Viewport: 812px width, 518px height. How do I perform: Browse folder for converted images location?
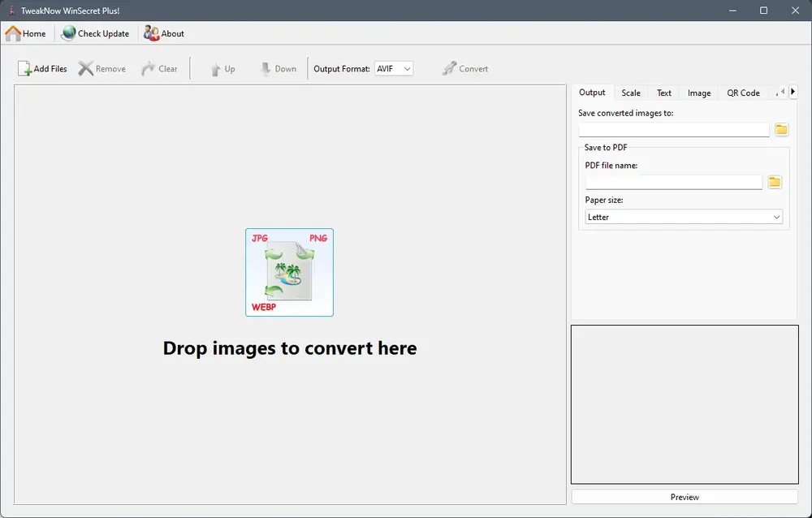pos(781,130)
